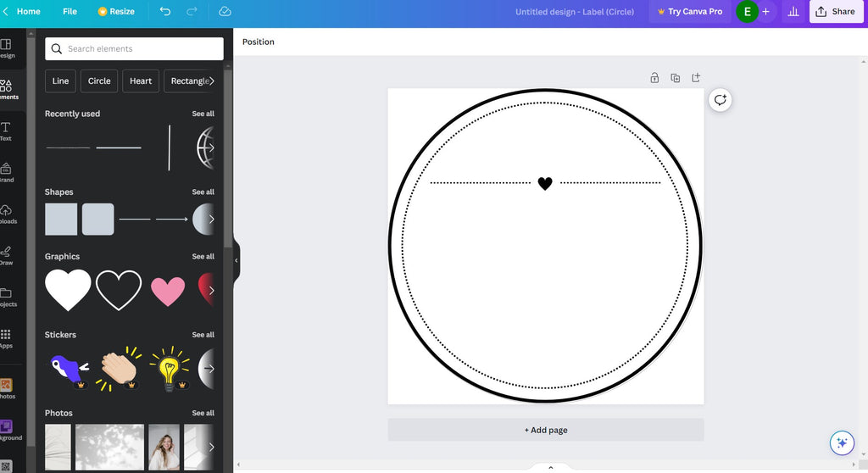Select the black heart on the canvas
The width and height of the screenshot is (868, 473).
tap(545, 183)
